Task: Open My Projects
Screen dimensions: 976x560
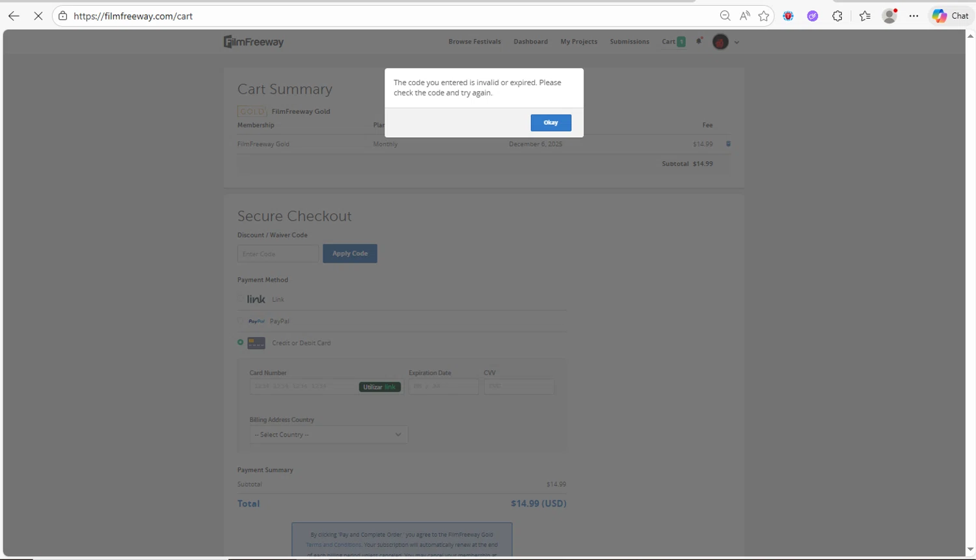Action: tap(578, 42)
